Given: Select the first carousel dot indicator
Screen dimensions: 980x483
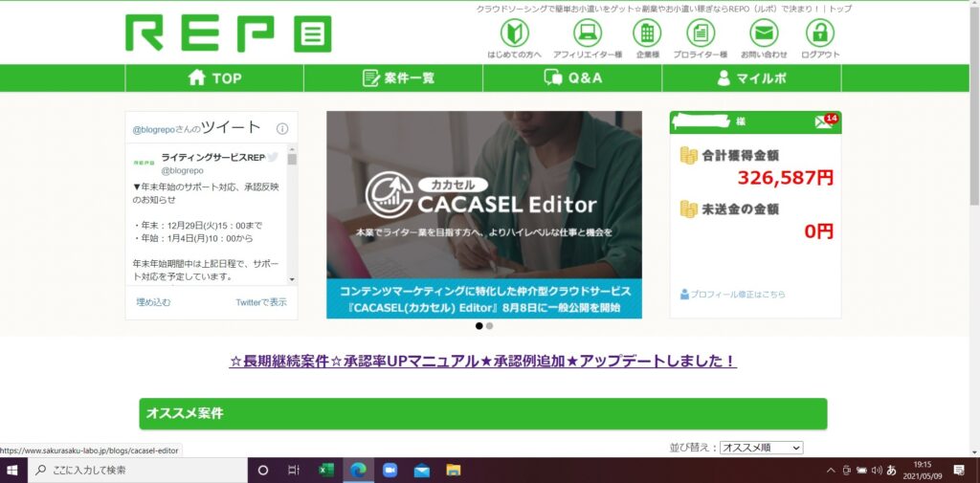Looking at the screenshot, I should pyautogui.click(x=479, y=326).
